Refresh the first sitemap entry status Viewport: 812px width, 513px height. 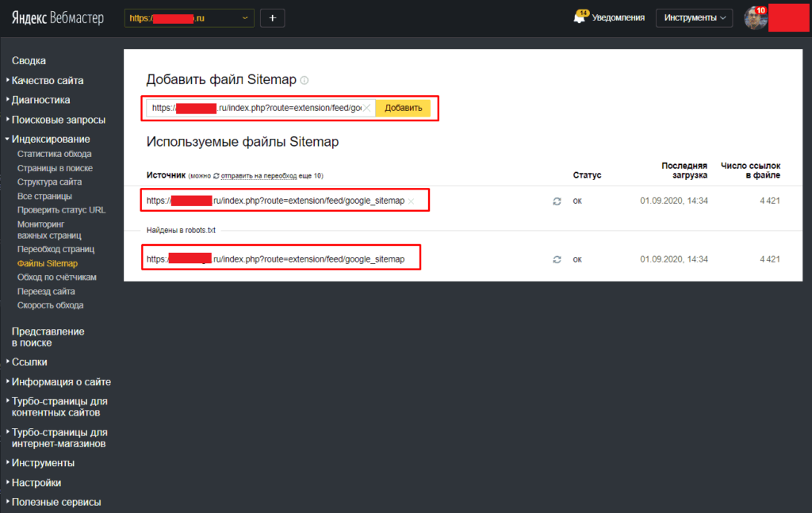click(557, 201)
